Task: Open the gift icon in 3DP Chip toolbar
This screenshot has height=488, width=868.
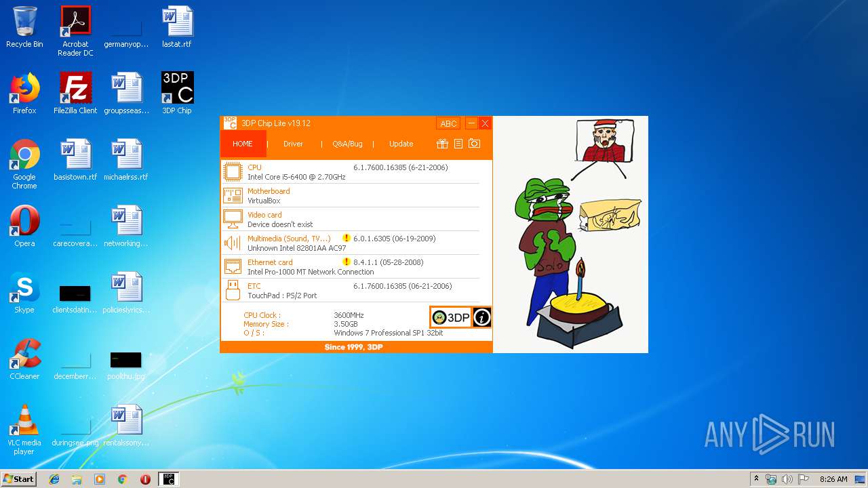Action: (x=442, y=144)
